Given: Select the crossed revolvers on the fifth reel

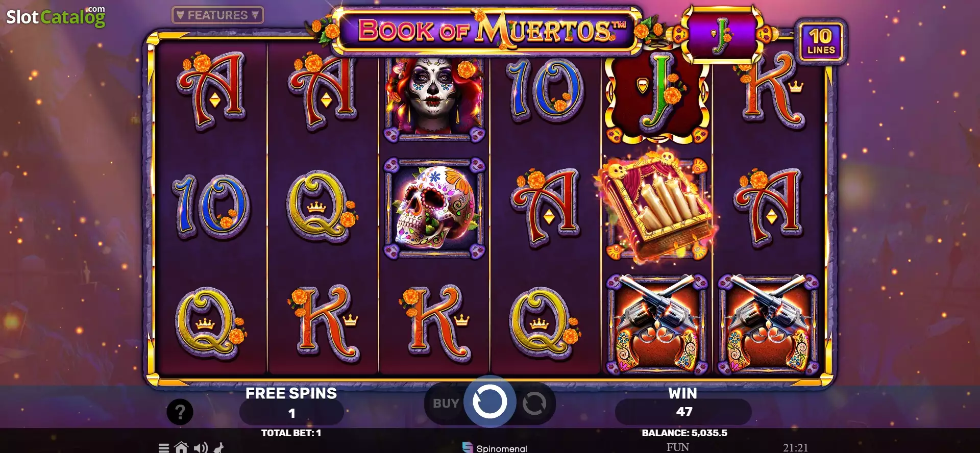Looking at the screenshot, I should (x=657, y=323).
